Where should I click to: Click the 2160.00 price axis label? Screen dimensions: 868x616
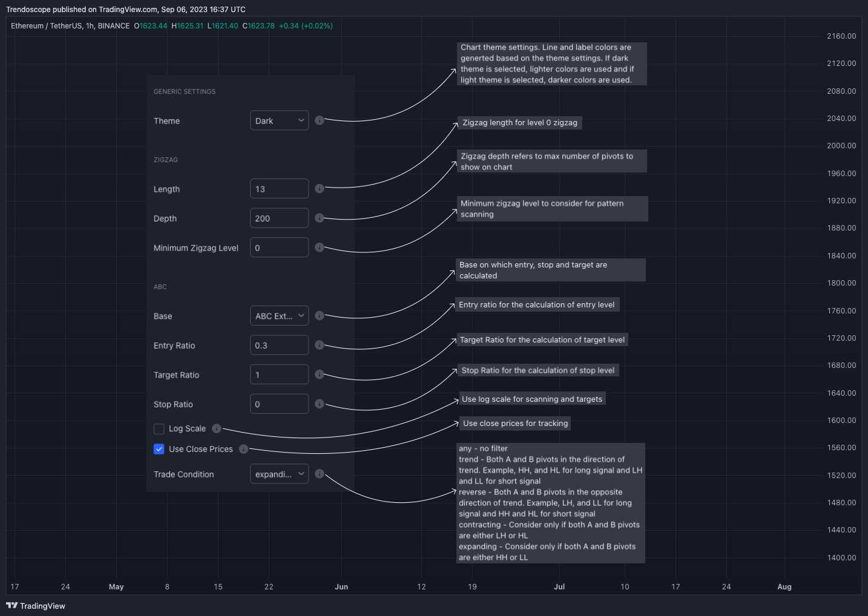[x=841, y=36]
